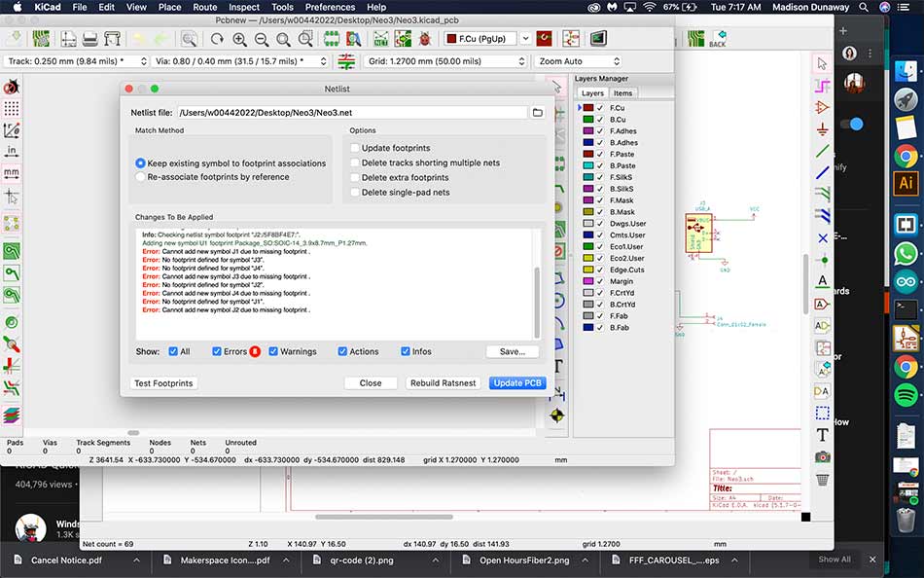The image size is (924, 578).
Task: Enable Delete single-pad nets checkbox
Action: click(x=355, y=193)
